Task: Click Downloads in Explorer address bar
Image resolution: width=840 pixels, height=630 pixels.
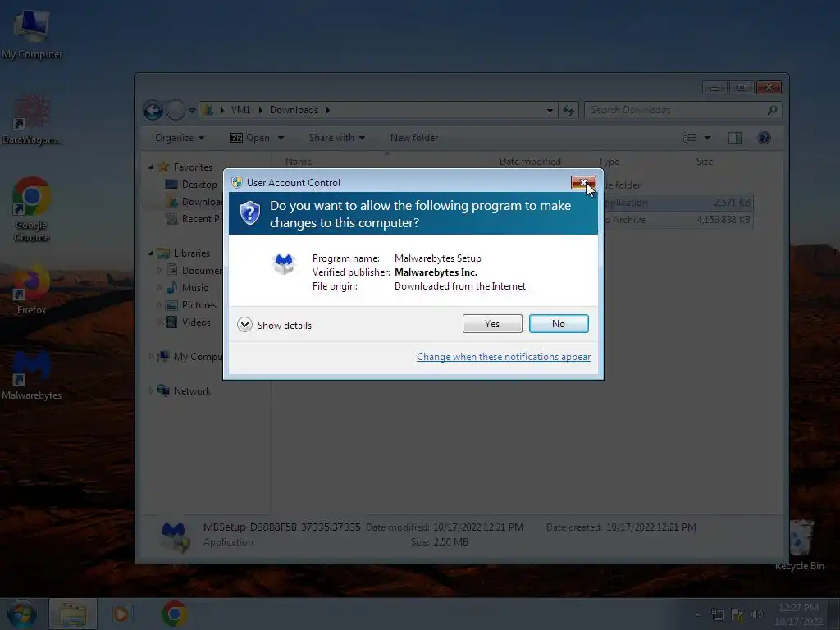Action: click(x=294, y=110)
